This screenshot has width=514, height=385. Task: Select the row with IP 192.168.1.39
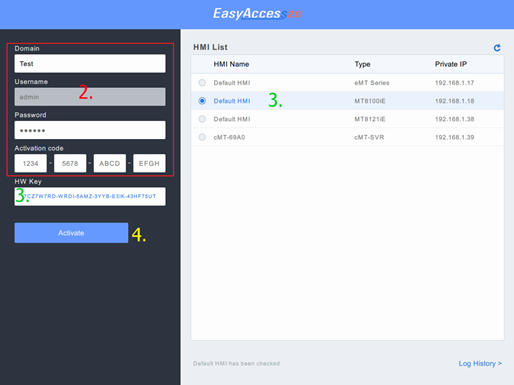click(x=347, y=137)
